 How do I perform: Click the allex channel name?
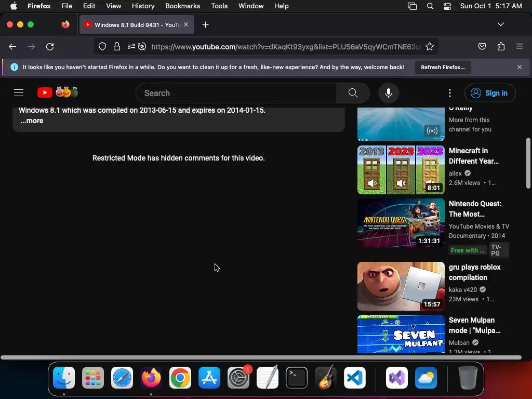[455, 174]
